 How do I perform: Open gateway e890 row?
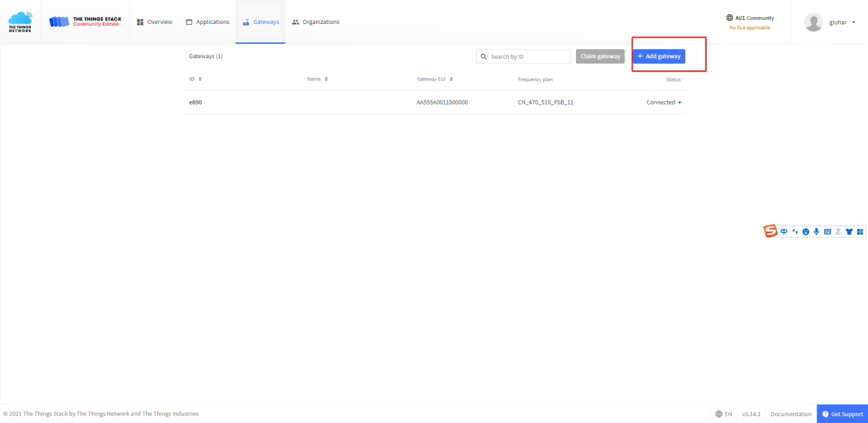tap(196, 103)
